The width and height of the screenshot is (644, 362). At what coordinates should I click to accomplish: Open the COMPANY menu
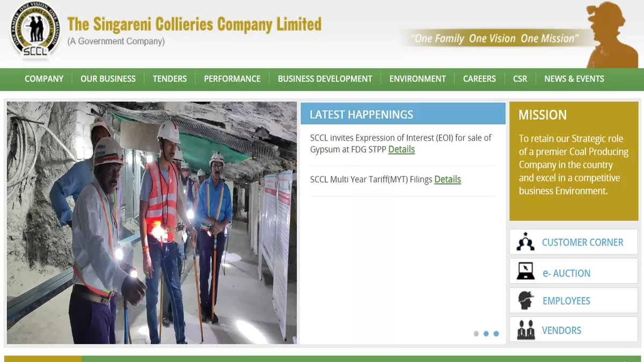point(44,79)
